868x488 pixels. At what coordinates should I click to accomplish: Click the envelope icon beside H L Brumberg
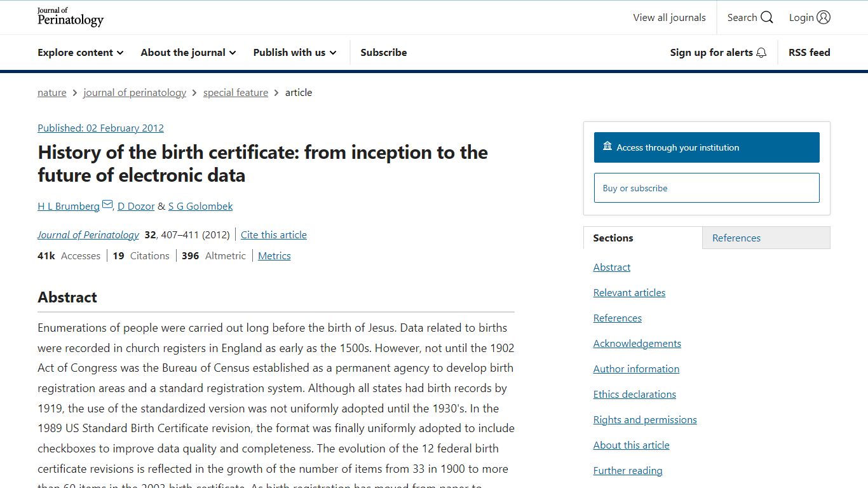107,205
